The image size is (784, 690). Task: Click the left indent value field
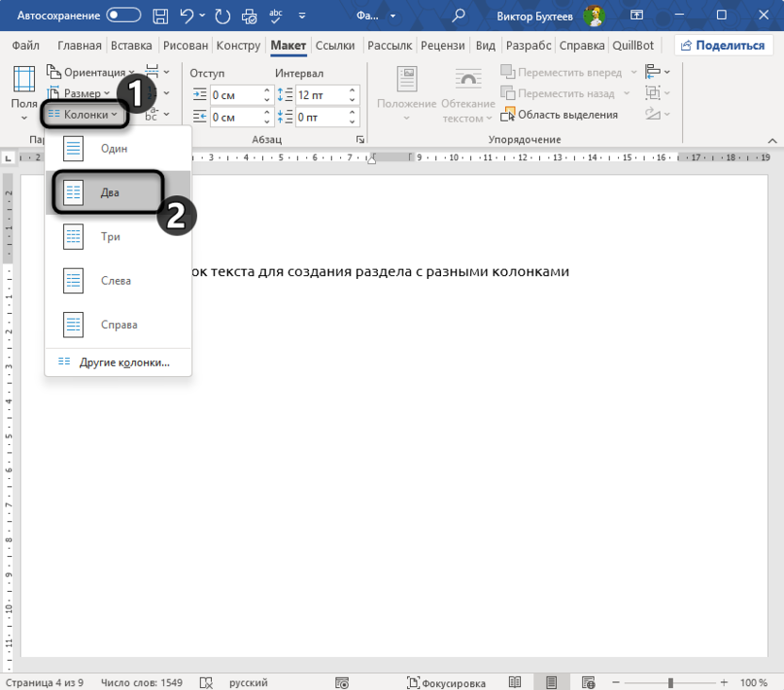(236, 95)
